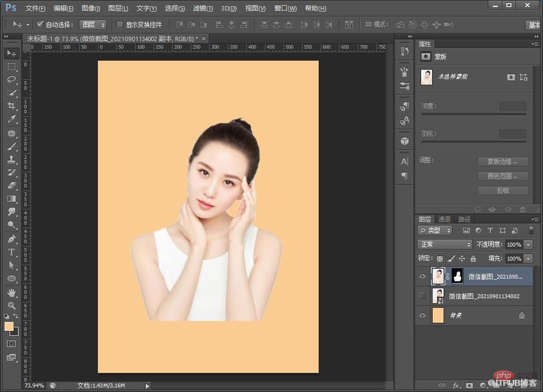The width and height of the screenshot is (543, 392).
Task: Open the 滤镜 menu
Action: coord(203,9)
